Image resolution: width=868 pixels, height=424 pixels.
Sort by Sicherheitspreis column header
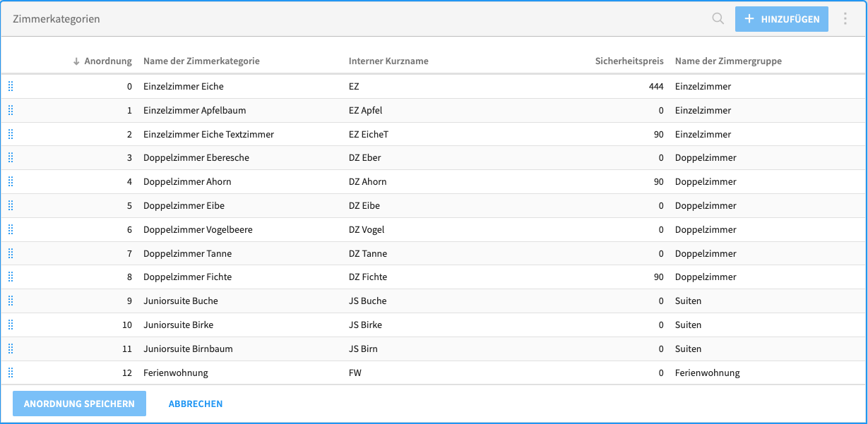(x=629, y=61)
